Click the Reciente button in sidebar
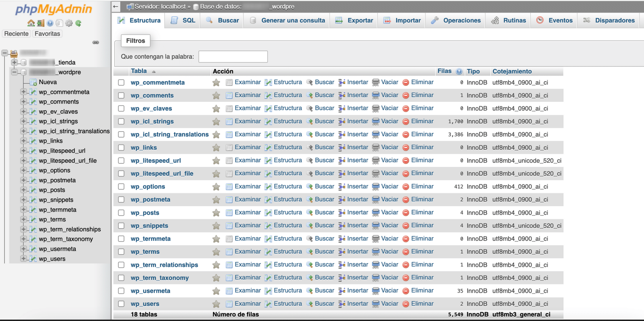Screen dimensions: 644x321 tap(16, 34)
